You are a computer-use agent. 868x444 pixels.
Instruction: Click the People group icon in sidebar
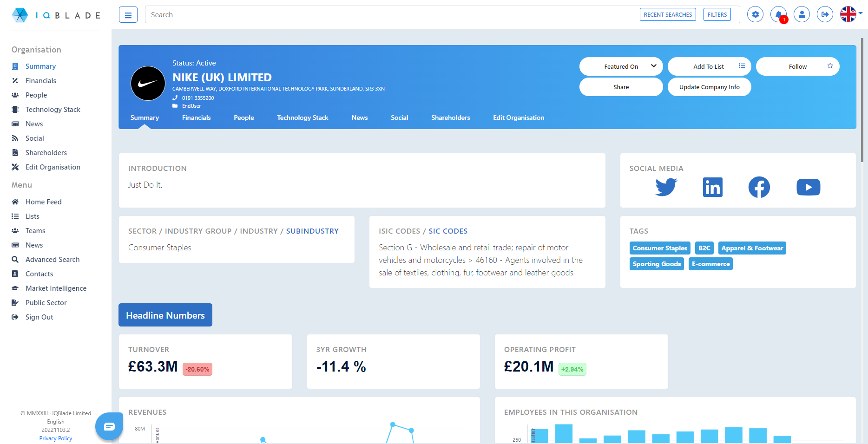coord(15,95)
